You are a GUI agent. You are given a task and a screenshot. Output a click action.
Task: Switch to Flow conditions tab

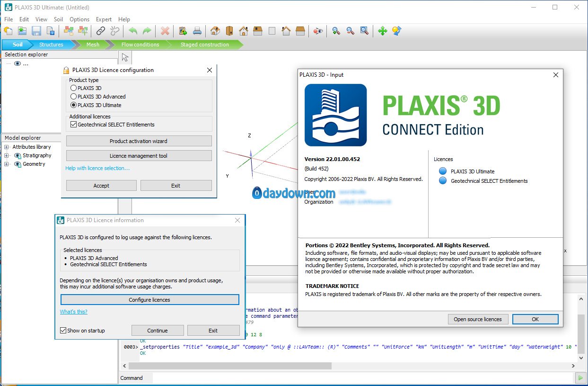(x=140, y=45)
